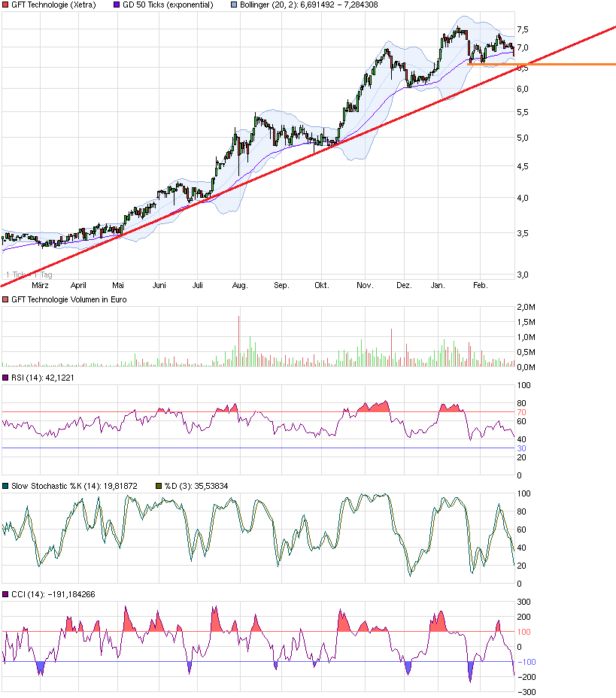Screen dimensions: 616x698
Task: Click the red Volumen legend swatch
Action: [x=5, y=299]
